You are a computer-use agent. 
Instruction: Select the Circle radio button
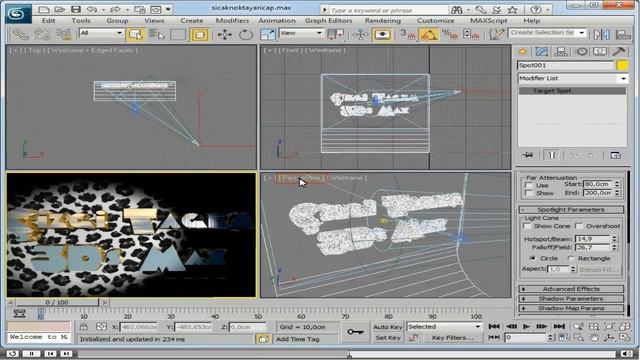click(x=533, y=258)
